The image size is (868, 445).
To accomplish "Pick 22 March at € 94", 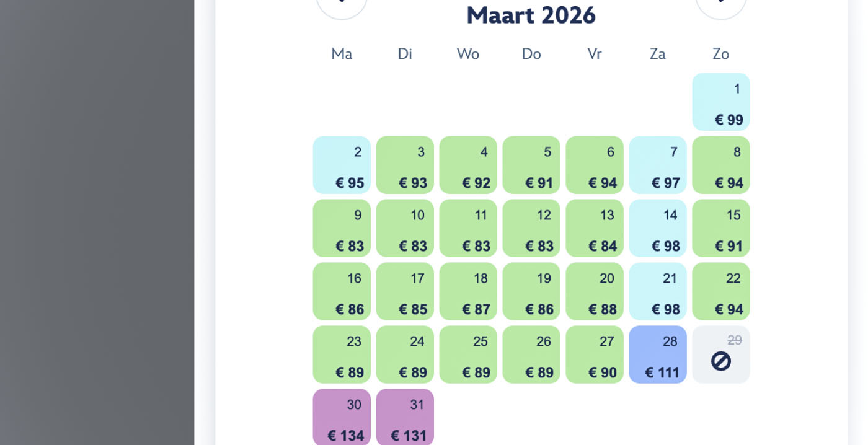I will 720,292.
